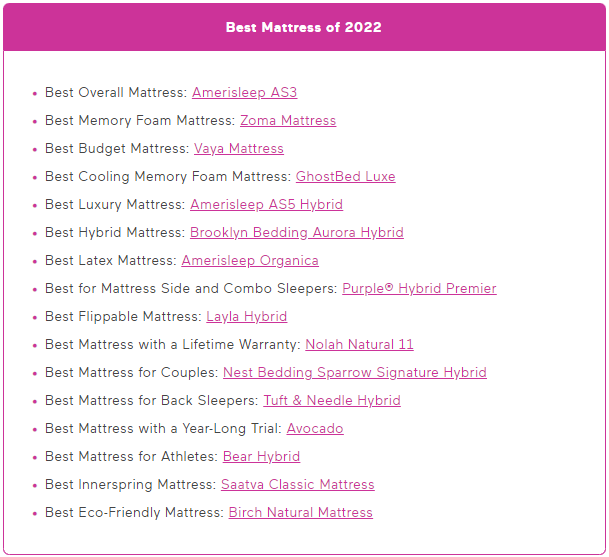Open the Amerisleep Organica link

[250, 260]
